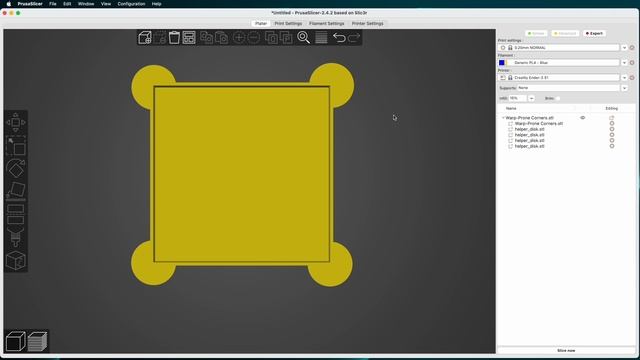Click editing icon of top-level Warp-Prone Corners object
Viewport: 640px width, 360px height.
tap(611, 118)
